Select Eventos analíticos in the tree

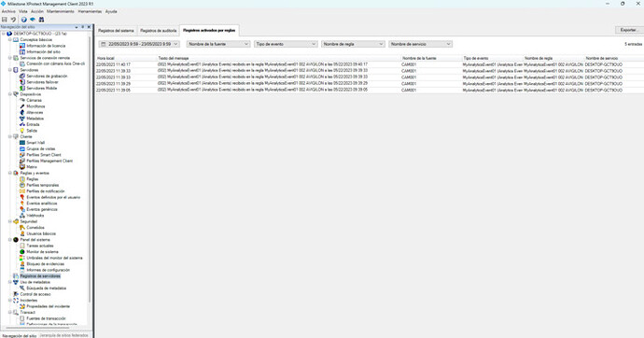(x=42, y=204)
